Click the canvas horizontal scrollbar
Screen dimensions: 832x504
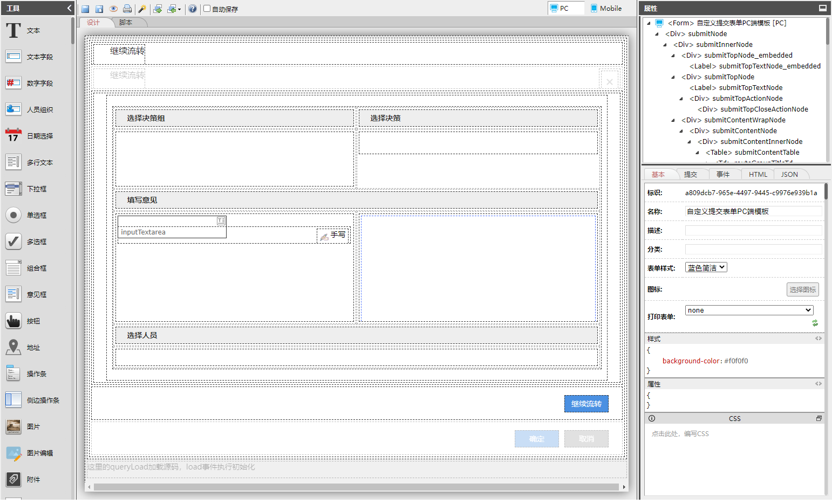pos(356,487)
